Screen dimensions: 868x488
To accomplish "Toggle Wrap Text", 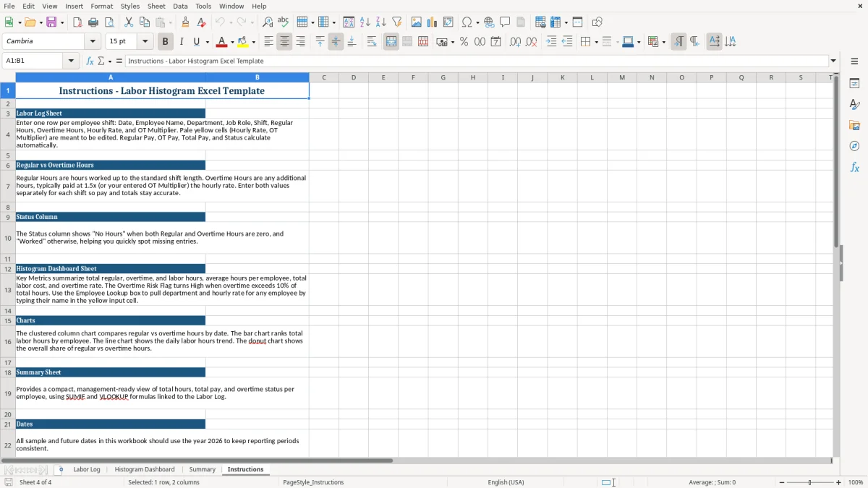I will pyautogui.click(x=372, y=42).
